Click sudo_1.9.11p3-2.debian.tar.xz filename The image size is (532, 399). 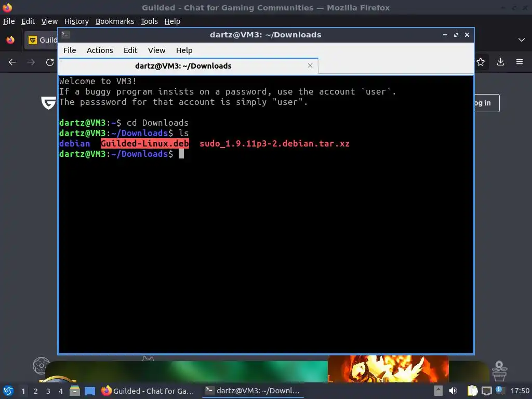pyautogui.click(x=274, y=143)
